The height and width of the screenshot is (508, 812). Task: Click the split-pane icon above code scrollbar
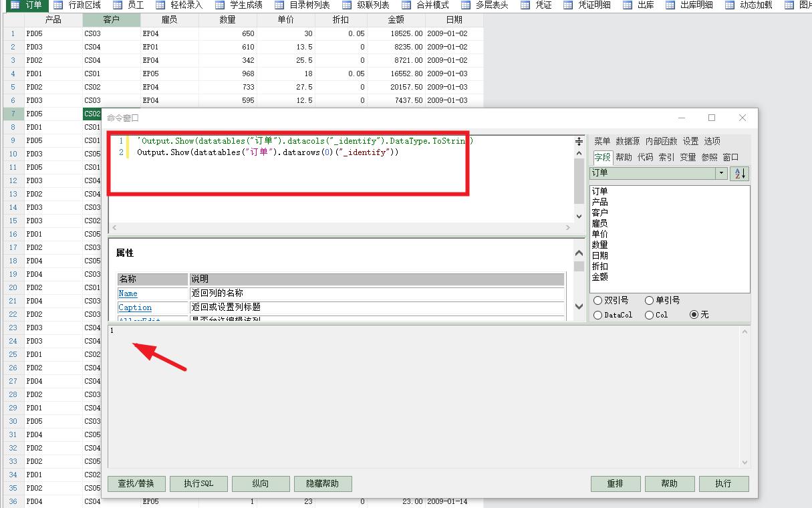point(579,142)
